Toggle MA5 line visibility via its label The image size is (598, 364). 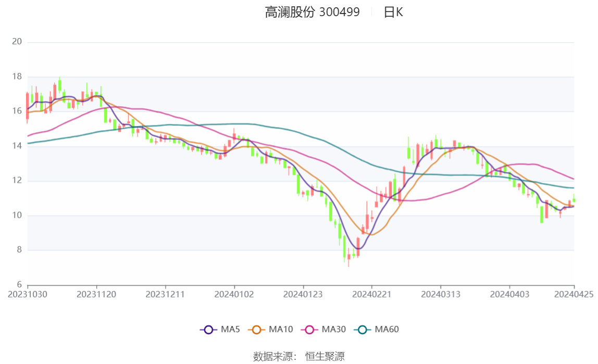(230, 329)
